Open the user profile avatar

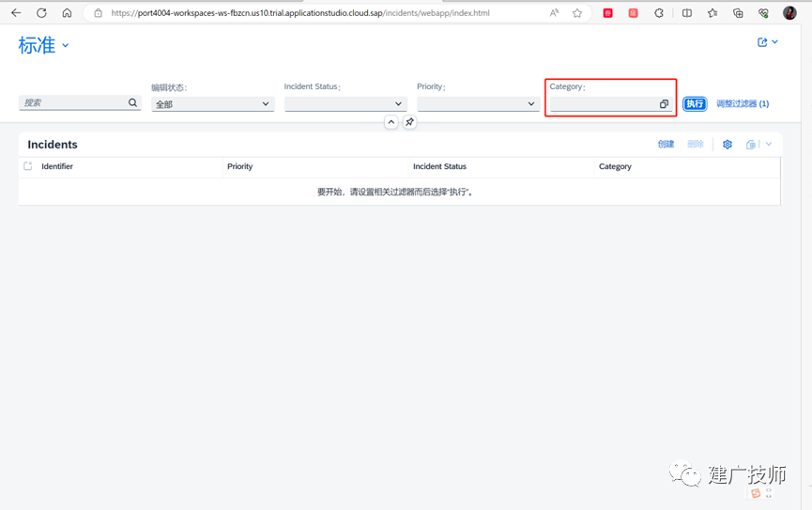(789, 13)
